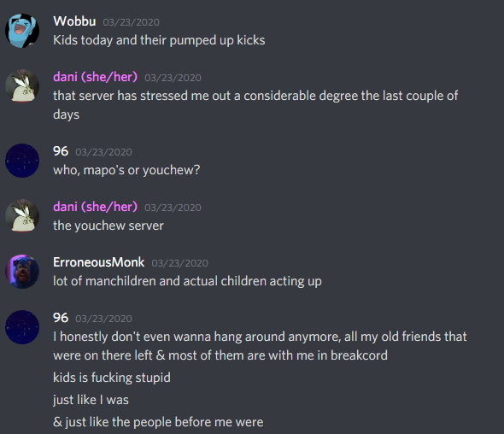Click dani's avatar beside youchew server message

[x=22, y=216]
